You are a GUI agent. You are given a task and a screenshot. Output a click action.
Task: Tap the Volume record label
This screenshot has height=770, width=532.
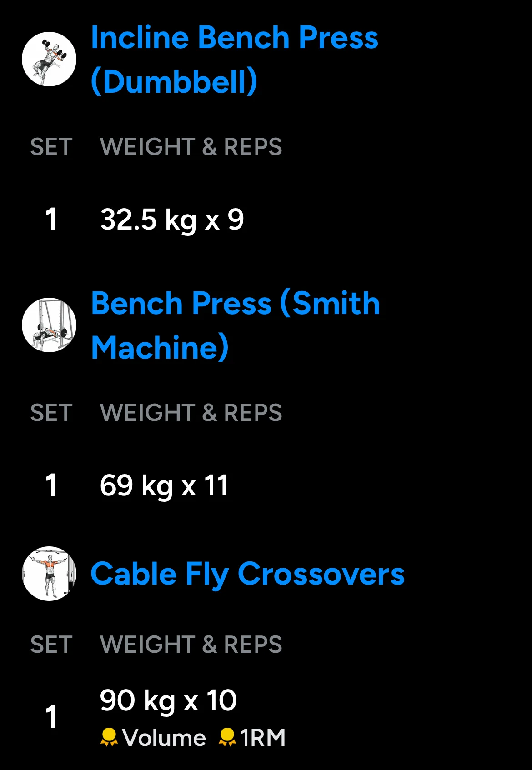[x=164, y=737]
